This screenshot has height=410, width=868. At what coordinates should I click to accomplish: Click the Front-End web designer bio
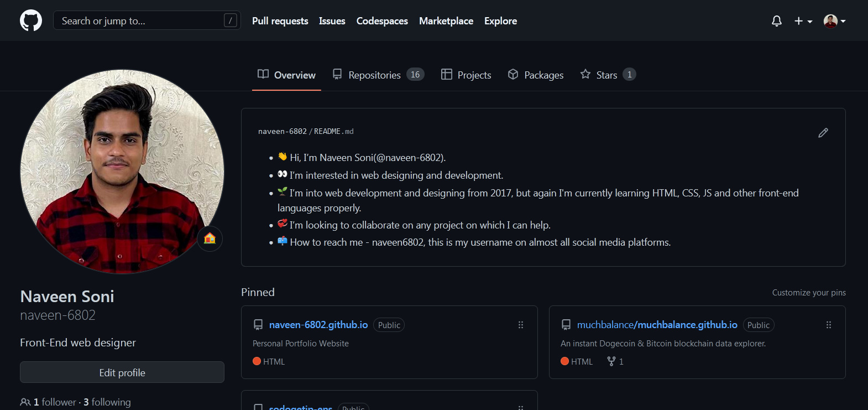click(78, 342)
